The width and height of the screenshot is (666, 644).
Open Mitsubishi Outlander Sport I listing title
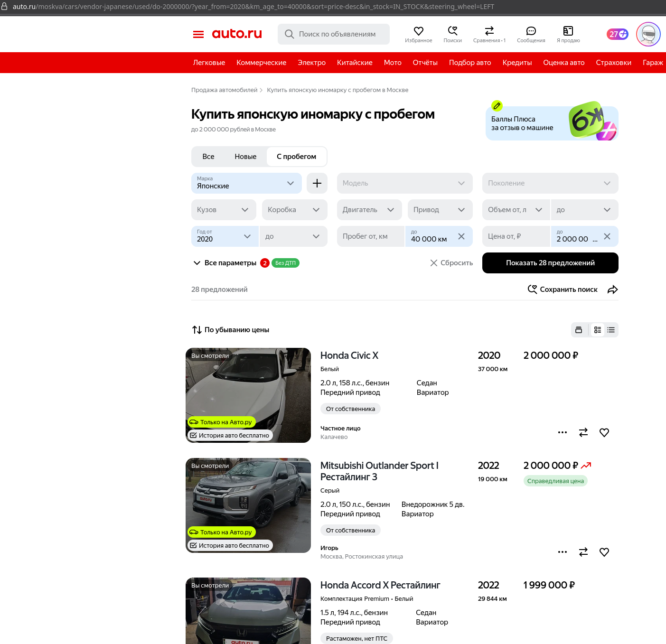coord(379,471)
